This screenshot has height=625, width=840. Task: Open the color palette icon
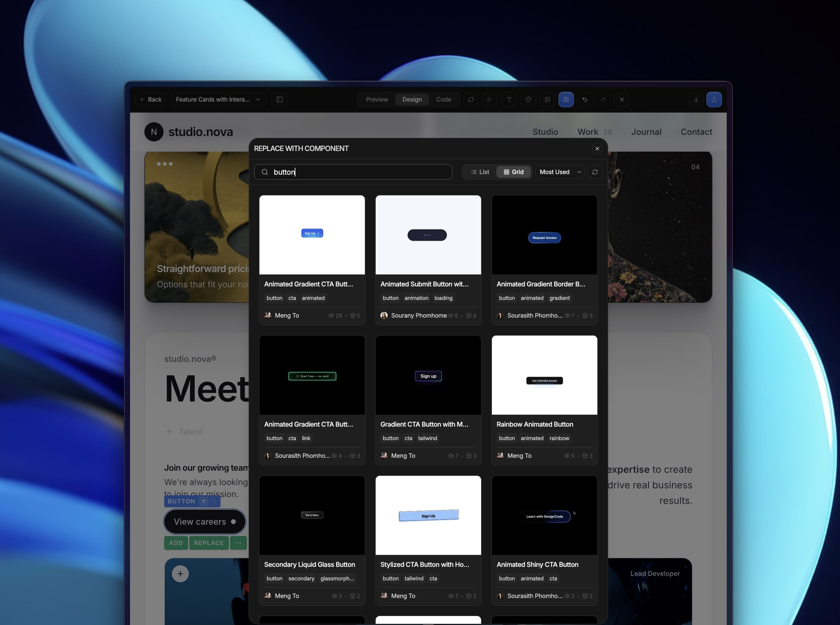point(528,99)
